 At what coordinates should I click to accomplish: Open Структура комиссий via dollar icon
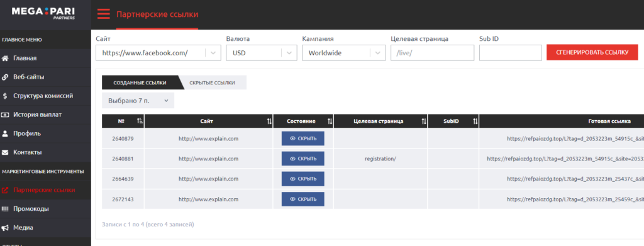tap(5, 96)
